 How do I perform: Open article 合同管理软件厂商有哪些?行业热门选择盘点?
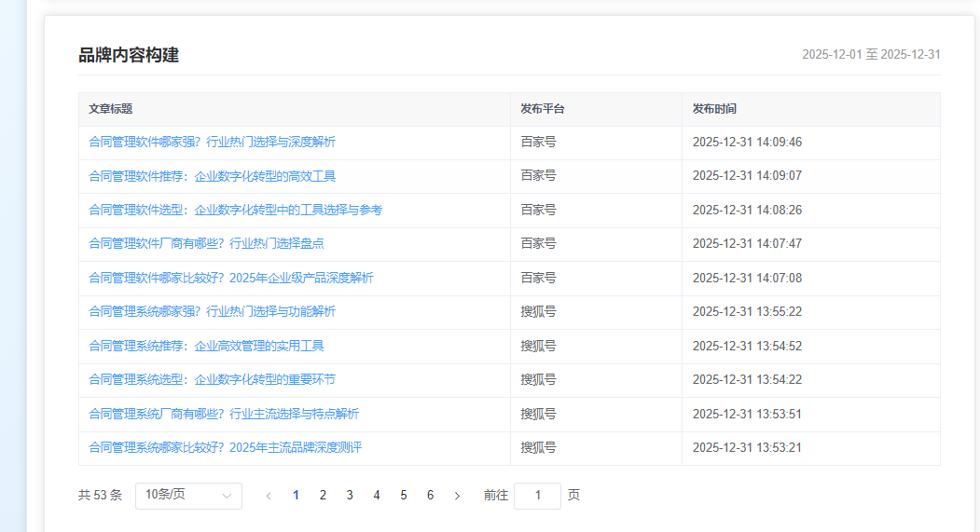click(x=206, y=243)
